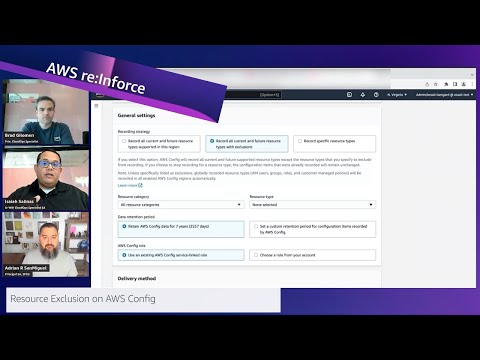Select Record specific resource types option
Viewport: 480px width, 360px height.
pos(334,144)
